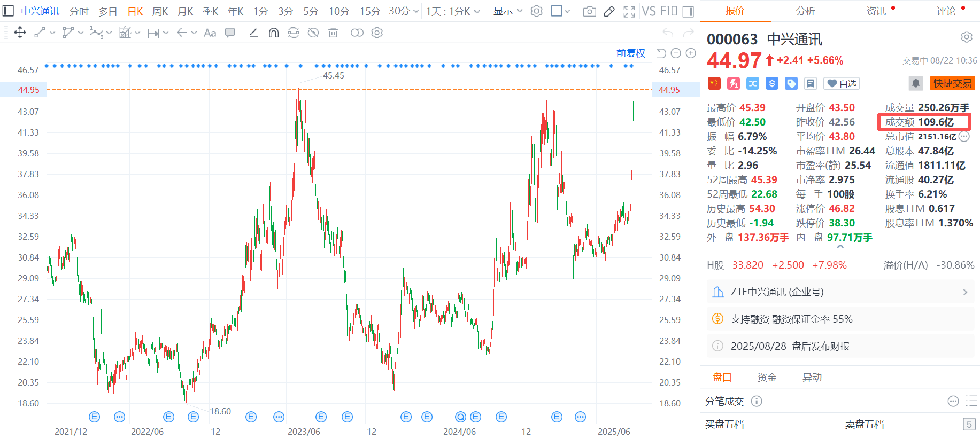The width and height of the screenshot is (980, 439).
Task: Open quote panel gear settings
Action: tap(967, 37)
